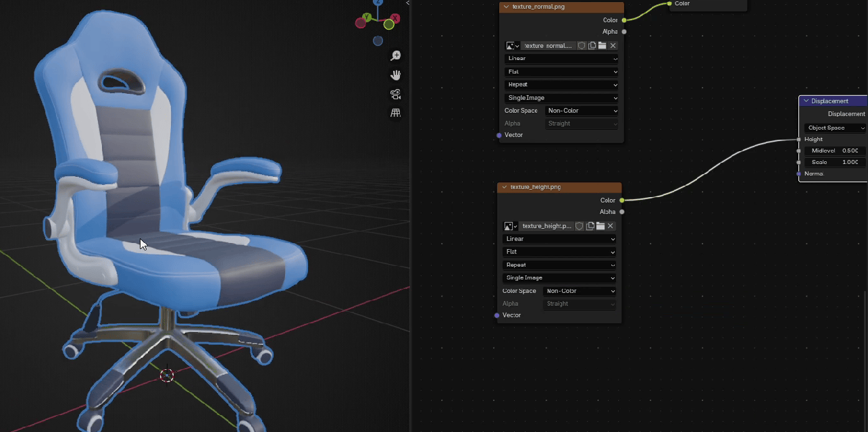This screenshot has width=868, height=432.
Task: Click the red X axis gizmo
Action: (x=394, y=19)
